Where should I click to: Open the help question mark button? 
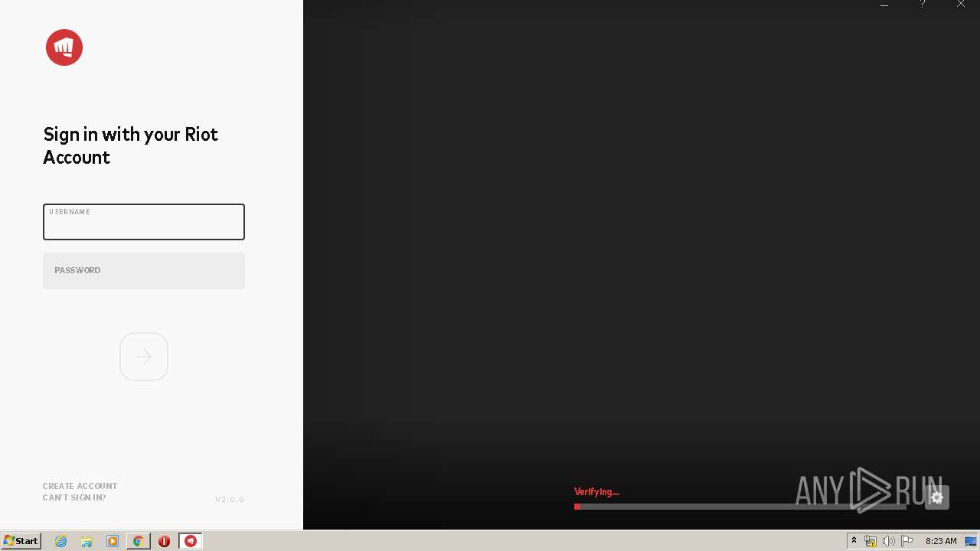point(923,5)
